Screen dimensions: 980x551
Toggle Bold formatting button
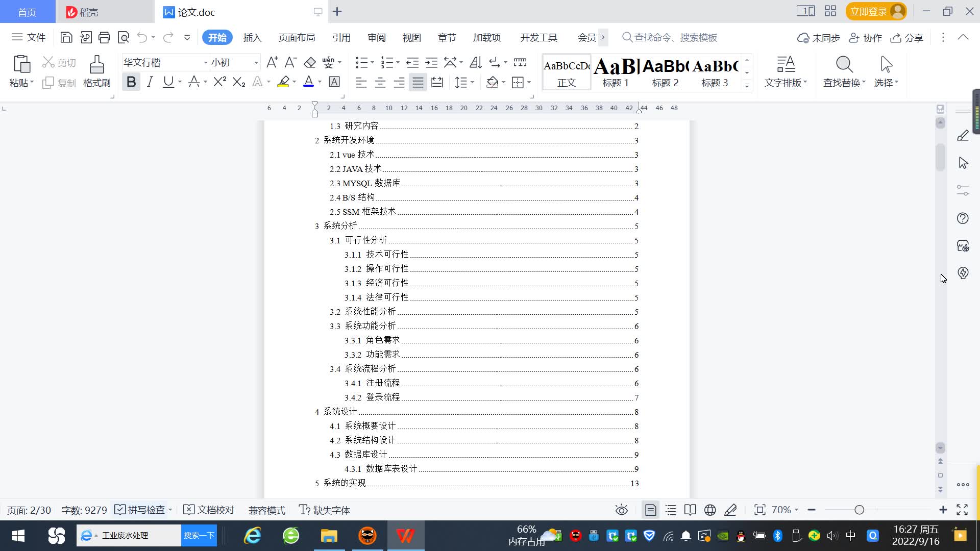point(131,82)
